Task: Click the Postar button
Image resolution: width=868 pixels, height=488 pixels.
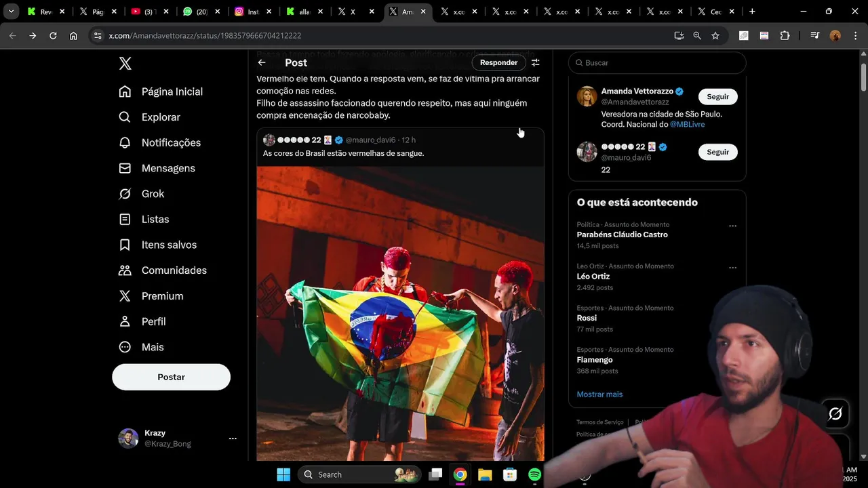Action: tap(171, 377)
